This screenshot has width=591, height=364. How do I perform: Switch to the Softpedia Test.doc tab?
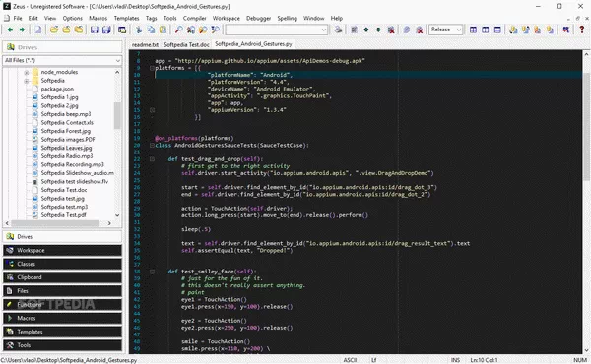(186, 45)
